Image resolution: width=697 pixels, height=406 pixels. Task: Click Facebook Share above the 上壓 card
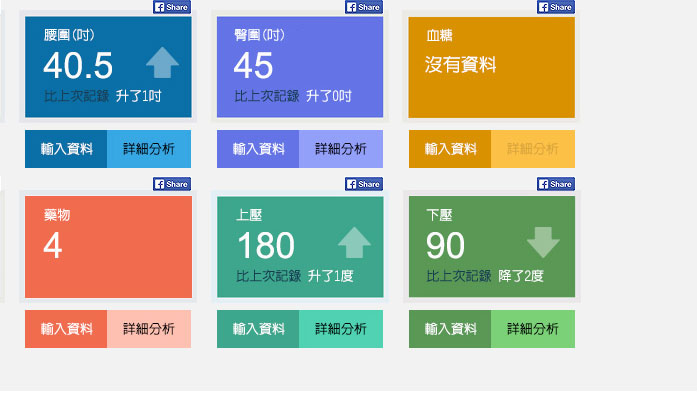[x=364, y=184]
